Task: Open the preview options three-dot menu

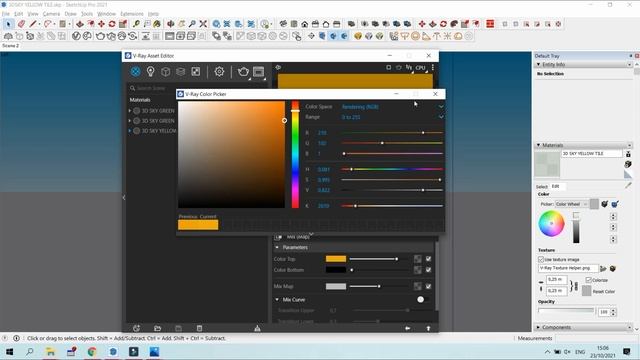Action: coord(433,67)
